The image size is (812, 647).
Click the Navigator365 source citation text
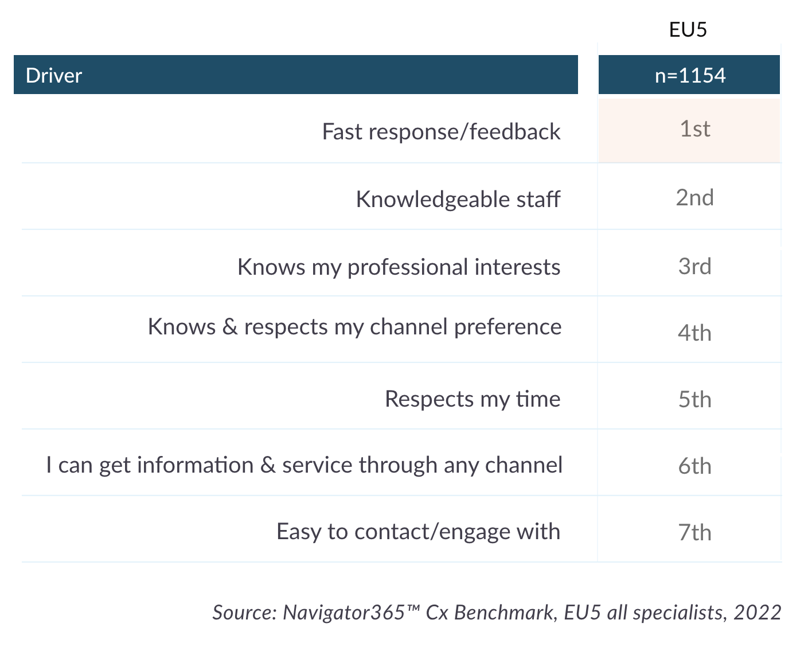(497, 613)
